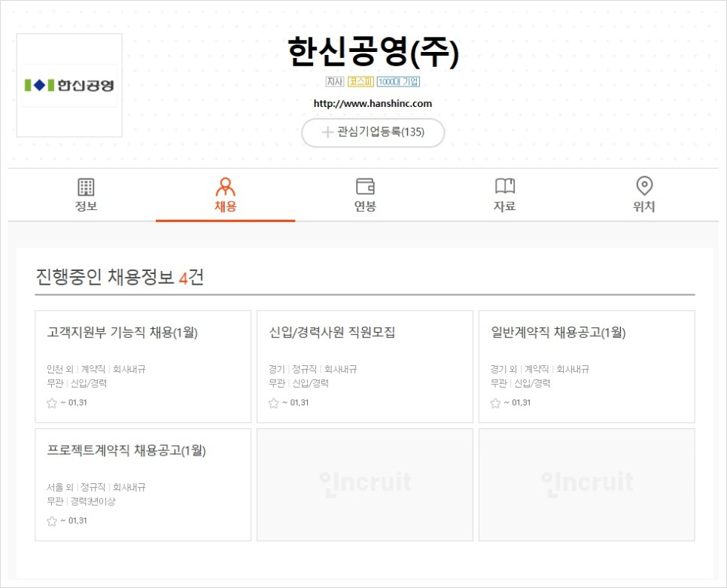Click 무관 | 신입/경력 under 고객지원부 posting
Image resolution: width=727 pixels, height=588 pixels.
(77, 383)
